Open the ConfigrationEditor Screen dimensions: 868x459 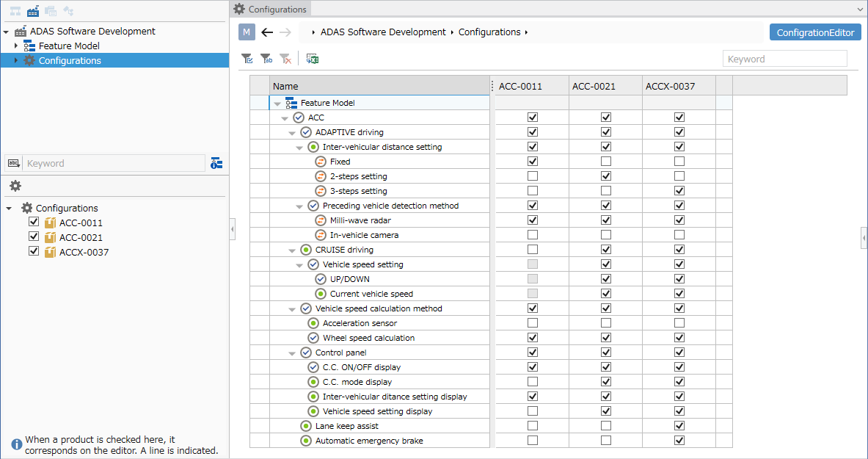pyautogui.click(x=815, y=32)
